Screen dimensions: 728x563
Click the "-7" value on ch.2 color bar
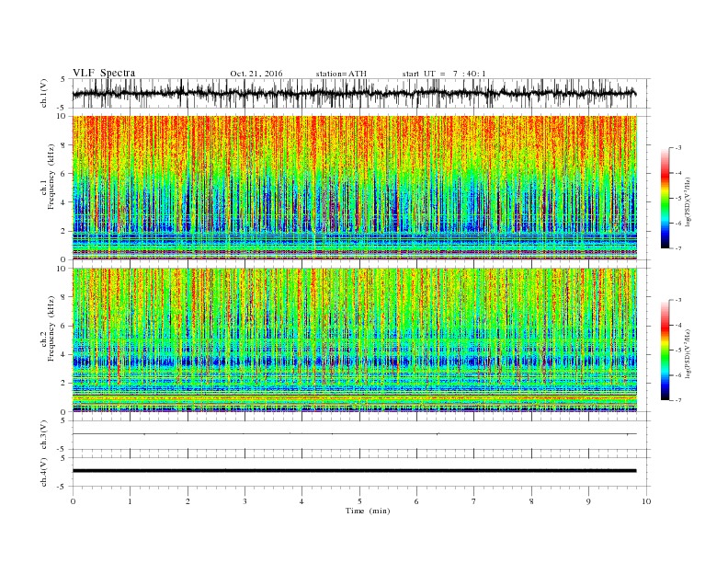tap(678, 400)
